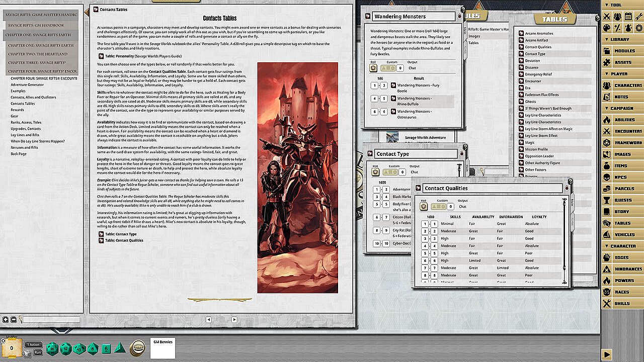Click the minus icon below the chapter index
Screen dimensions: 644x362
click(14, 319)
